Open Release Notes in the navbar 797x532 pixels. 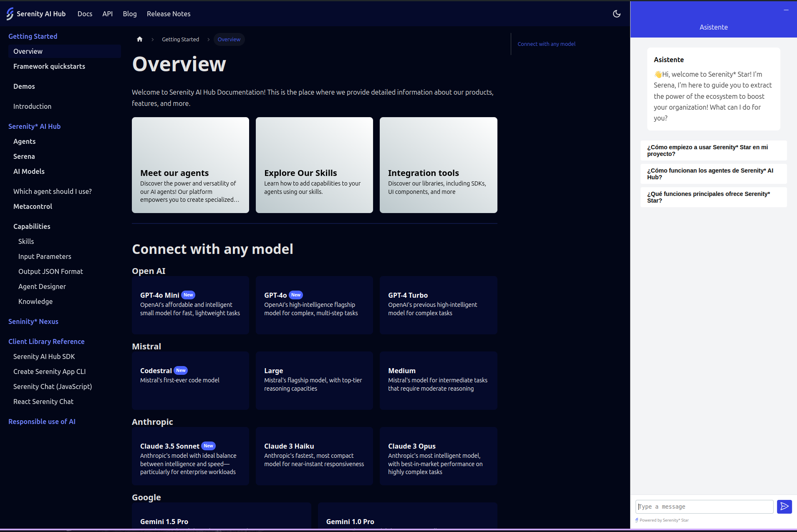tap(169, 14)
